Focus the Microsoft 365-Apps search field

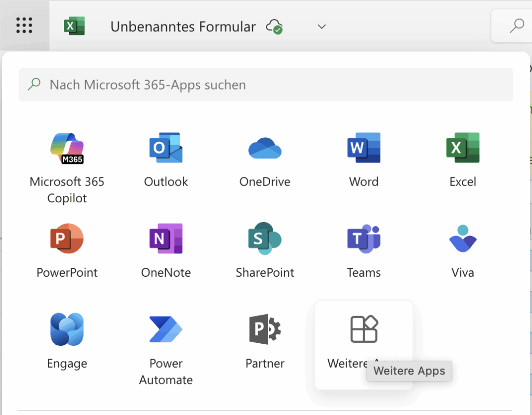click(x=266, y=85)
